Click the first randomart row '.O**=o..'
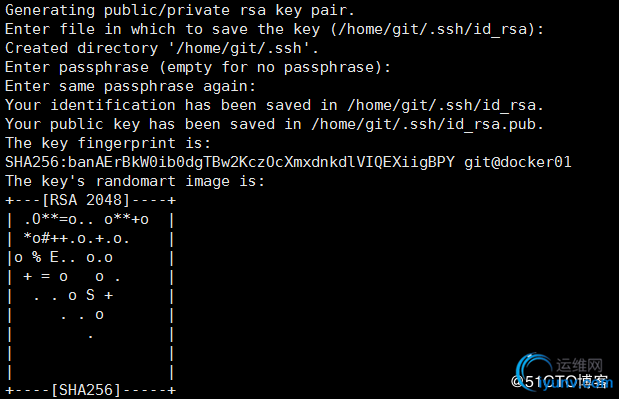The image size is (619, 399). 86,219
